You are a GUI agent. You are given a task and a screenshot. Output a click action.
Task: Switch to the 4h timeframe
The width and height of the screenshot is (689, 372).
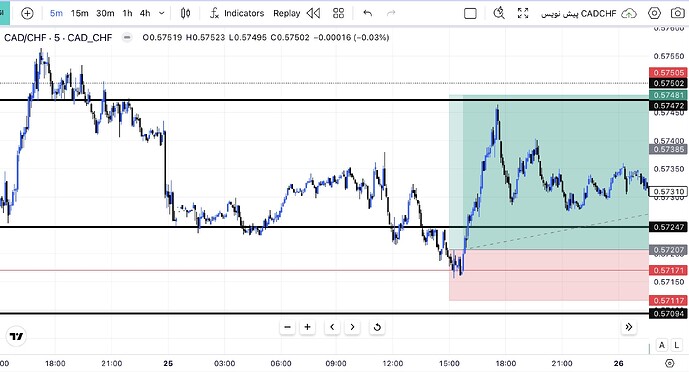145,13
